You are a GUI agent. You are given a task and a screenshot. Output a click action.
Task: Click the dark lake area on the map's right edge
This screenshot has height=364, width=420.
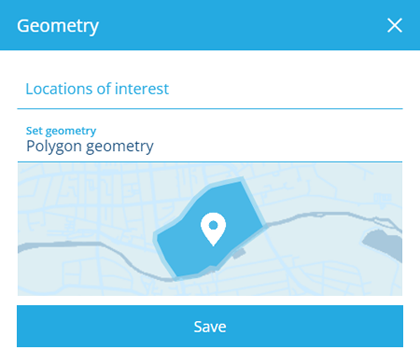(384, 245)
